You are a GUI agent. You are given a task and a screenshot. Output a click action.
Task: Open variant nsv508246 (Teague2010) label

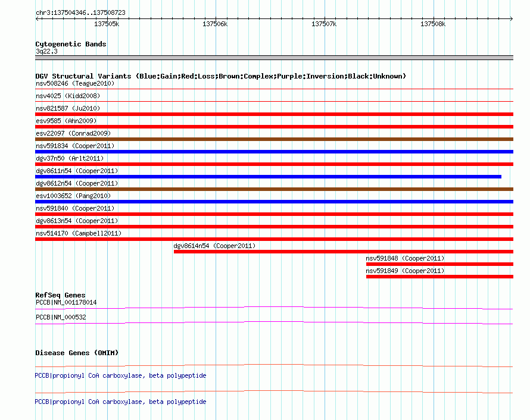[75, 83]
